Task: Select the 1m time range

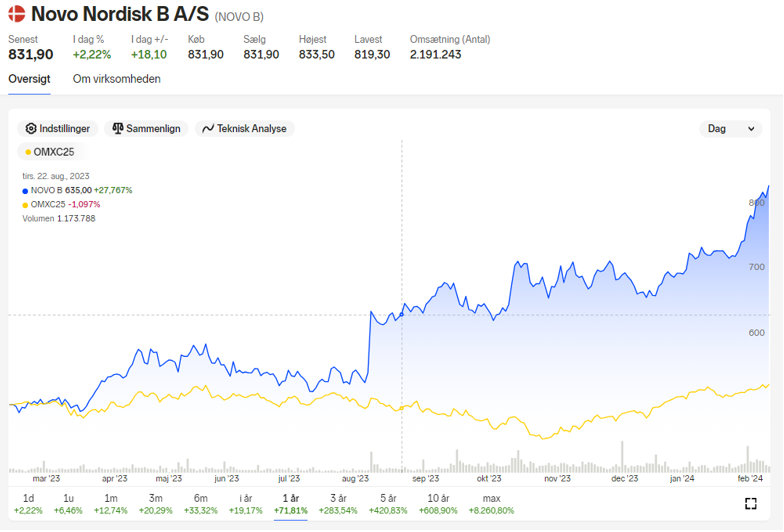Action: [x=110, y=504]
